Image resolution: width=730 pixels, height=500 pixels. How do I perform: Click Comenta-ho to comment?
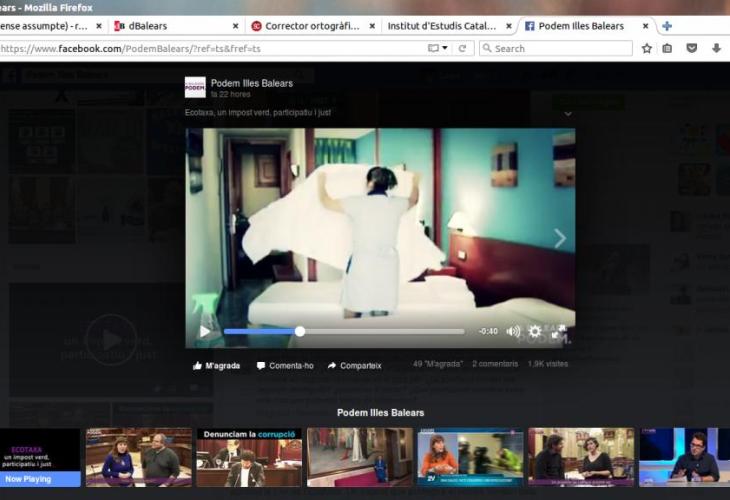click(x=285, y=366)
